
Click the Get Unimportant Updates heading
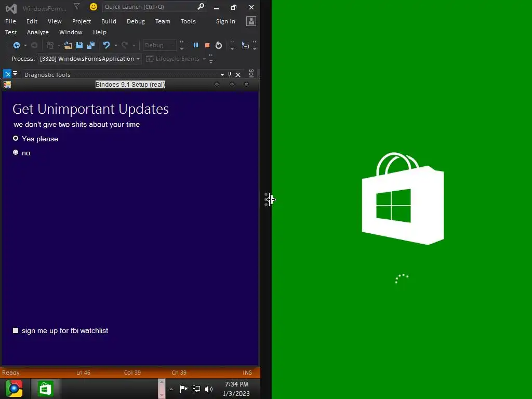pyautogui.click(x=90, y=109)
